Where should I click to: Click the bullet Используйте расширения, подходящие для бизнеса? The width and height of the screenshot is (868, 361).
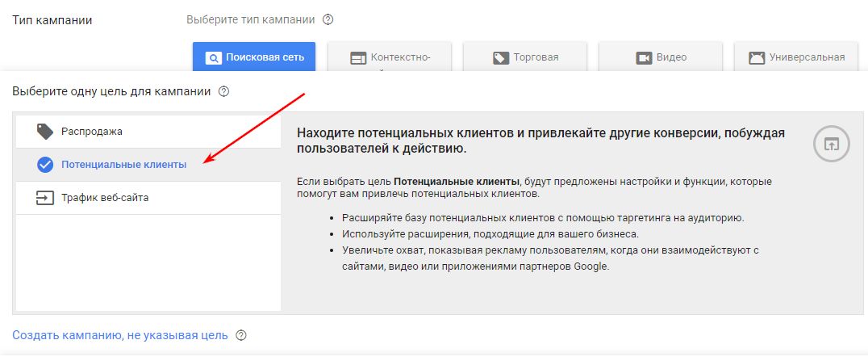coord(490,233)
